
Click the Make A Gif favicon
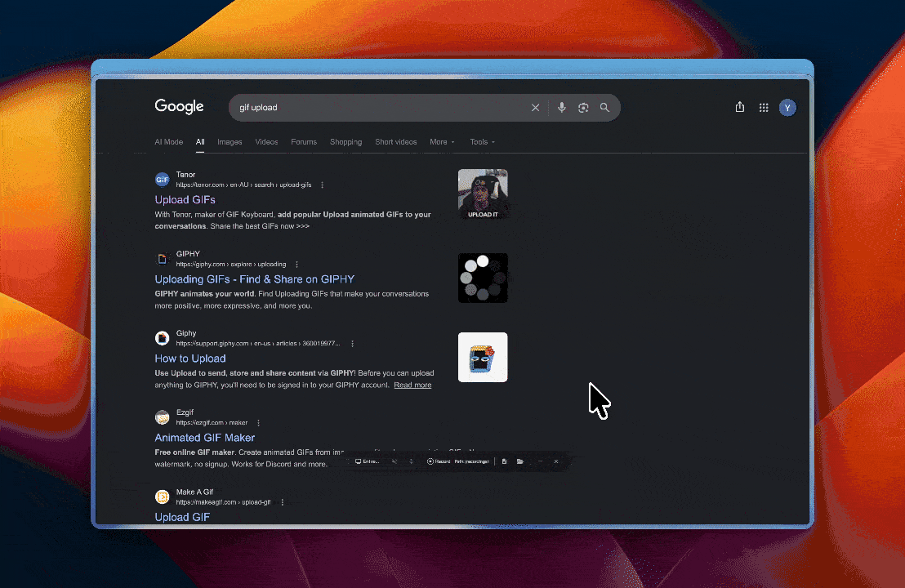[163, 497]
